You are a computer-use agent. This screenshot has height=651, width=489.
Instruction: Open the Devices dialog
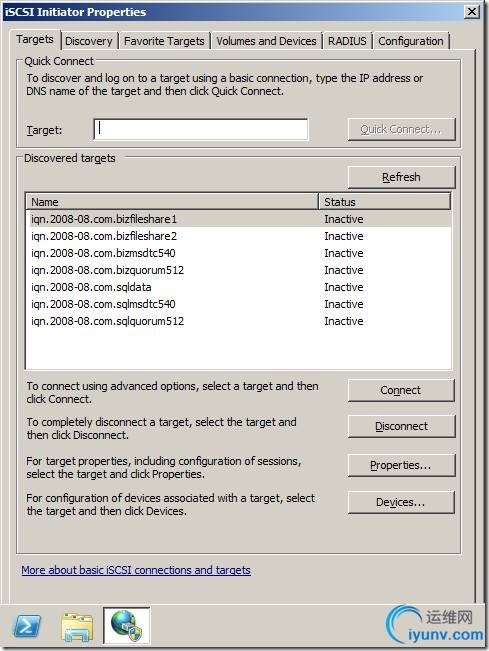click(401, 502)
